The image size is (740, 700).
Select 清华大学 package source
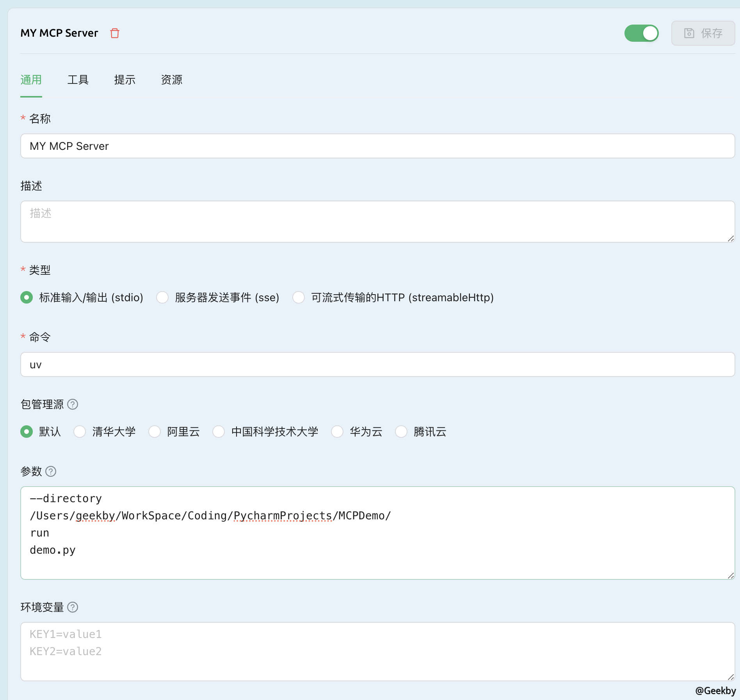pos(80,432)
